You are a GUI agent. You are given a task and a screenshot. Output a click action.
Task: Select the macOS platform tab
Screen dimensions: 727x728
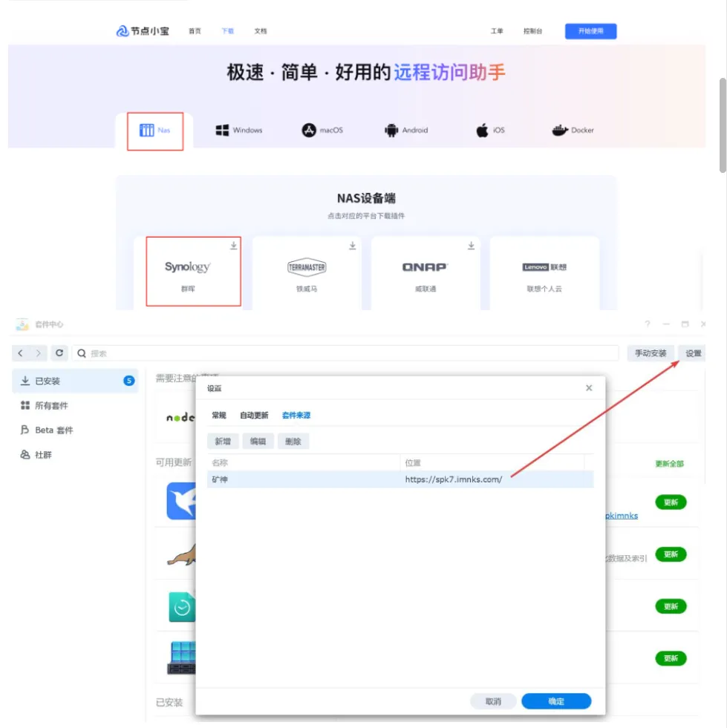[322, 131]
